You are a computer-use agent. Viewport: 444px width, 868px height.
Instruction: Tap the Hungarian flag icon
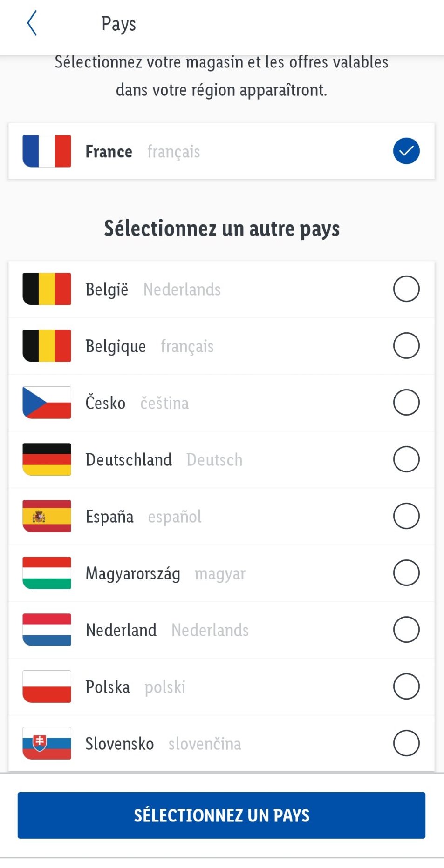pyautogui.click(x=47, y=573)
